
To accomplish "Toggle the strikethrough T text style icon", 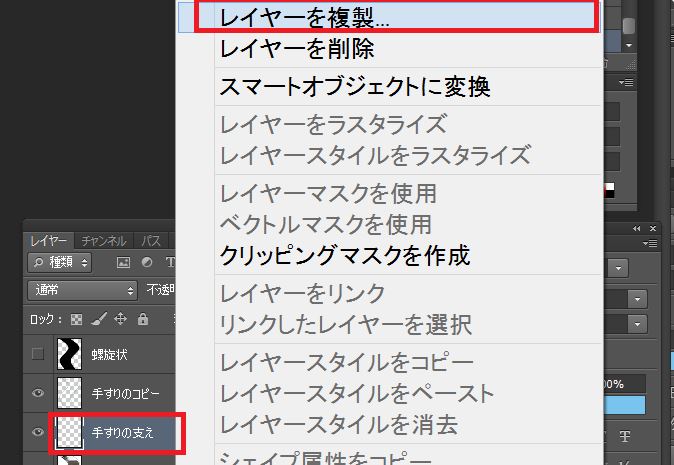I will click(x=625, y=437).
